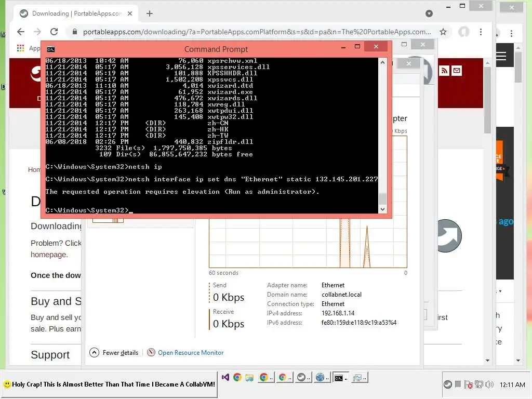Click PortableApps page scrollbar down arrow

pyautogui.click(x=487, y=361)
